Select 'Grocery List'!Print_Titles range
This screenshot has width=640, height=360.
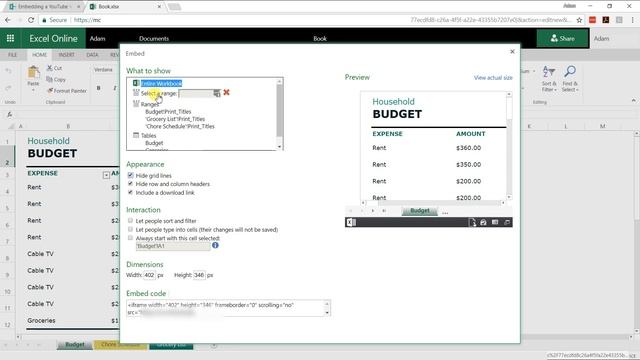point(175,119)
